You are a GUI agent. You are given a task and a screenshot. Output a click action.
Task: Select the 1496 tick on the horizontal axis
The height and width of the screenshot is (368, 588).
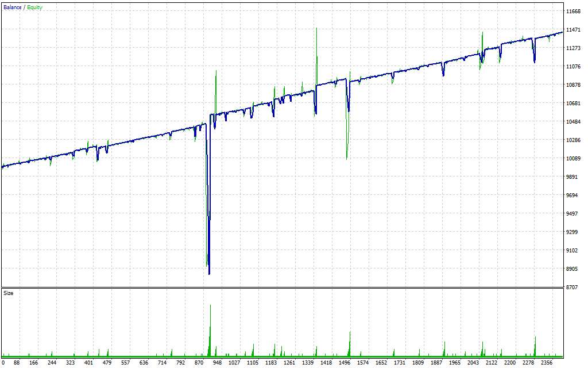pos(345,363)
